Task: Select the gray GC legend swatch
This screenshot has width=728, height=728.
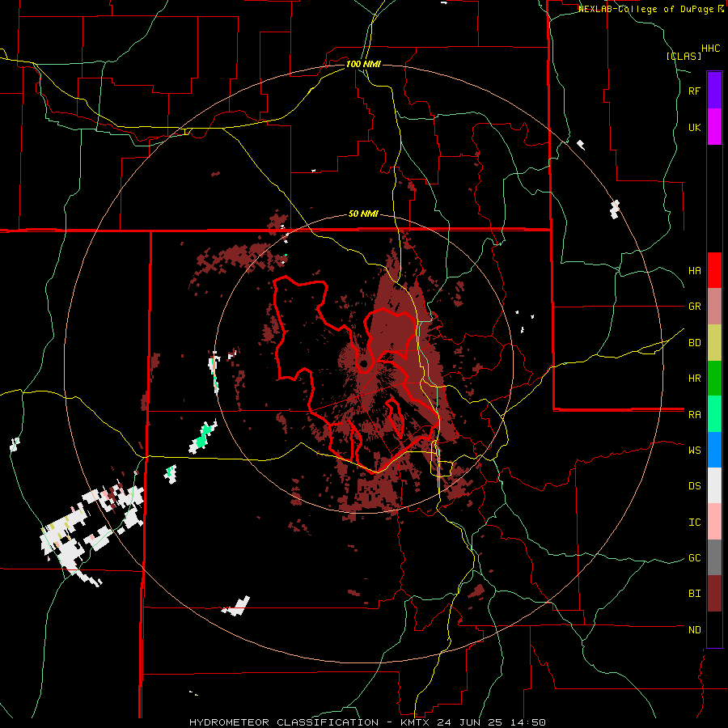Action: [x=714, y=557]
